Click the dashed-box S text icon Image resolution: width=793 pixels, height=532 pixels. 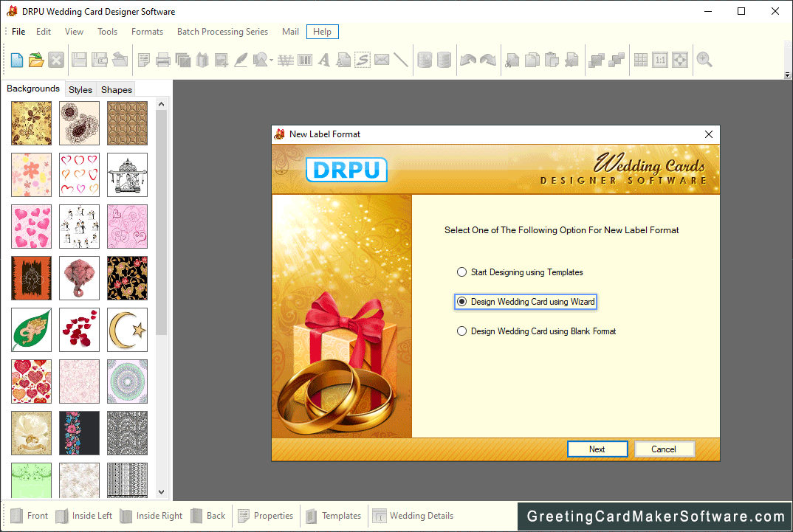(363, 60)
